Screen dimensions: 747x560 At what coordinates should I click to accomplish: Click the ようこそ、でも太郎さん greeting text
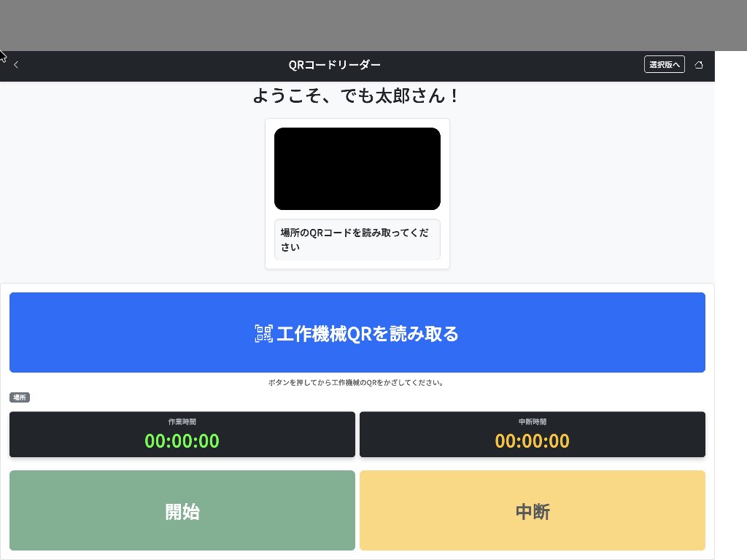[357, 96]
